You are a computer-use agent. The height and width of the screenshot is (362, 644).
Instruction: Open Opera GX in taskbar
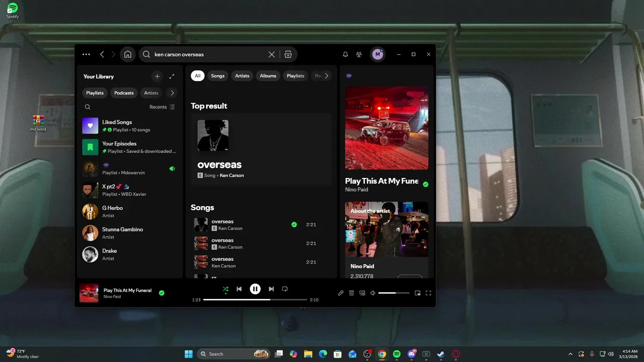click(456, 354)
